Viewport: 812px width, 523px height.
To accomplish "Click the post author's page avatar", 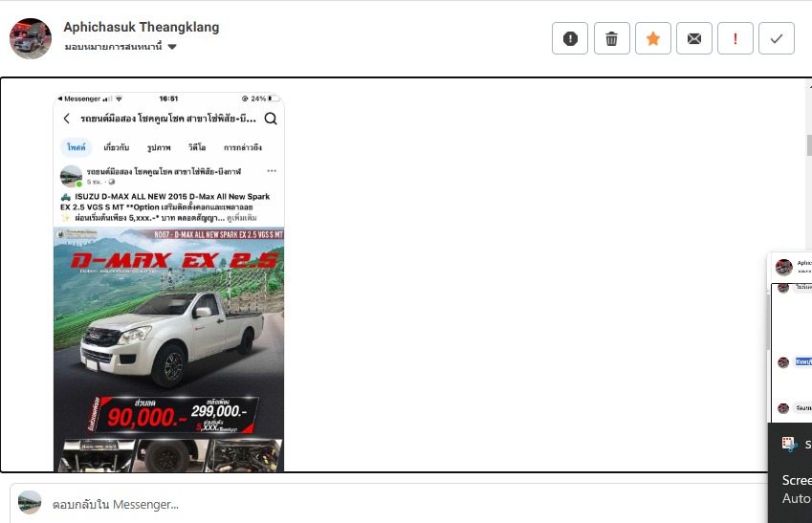I will [71, 176].
